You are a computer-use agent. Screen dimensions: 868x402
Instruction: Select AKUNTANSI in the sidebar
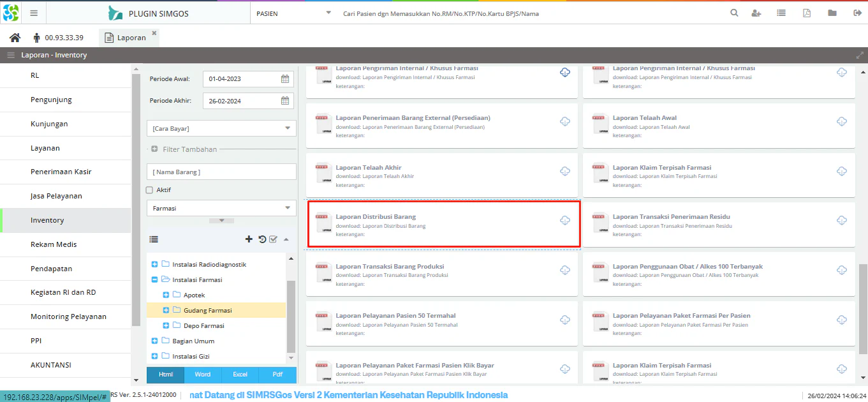click(66, 365)
